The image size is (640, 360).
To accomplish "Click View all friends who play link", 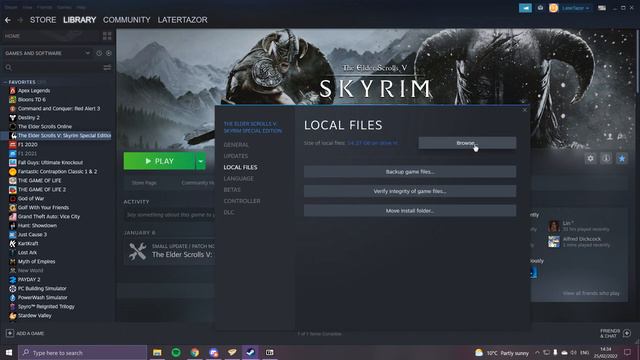I will 591,293.
